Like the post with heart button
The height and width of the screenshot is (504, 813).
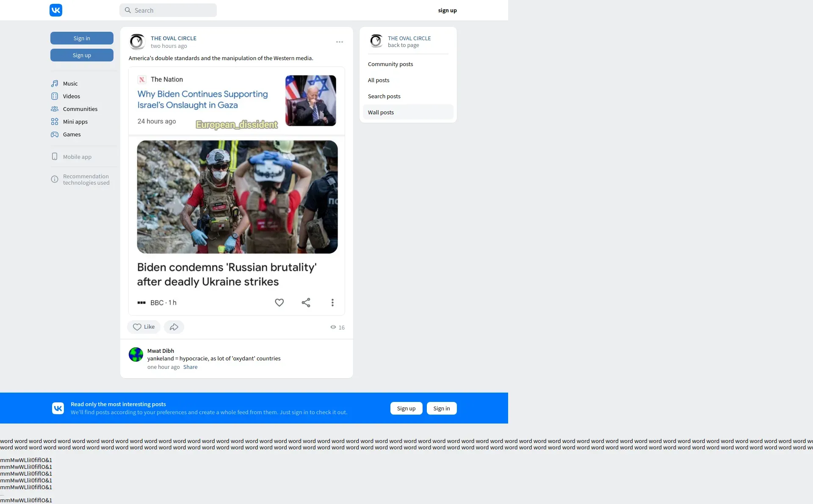tap(144, 327)
